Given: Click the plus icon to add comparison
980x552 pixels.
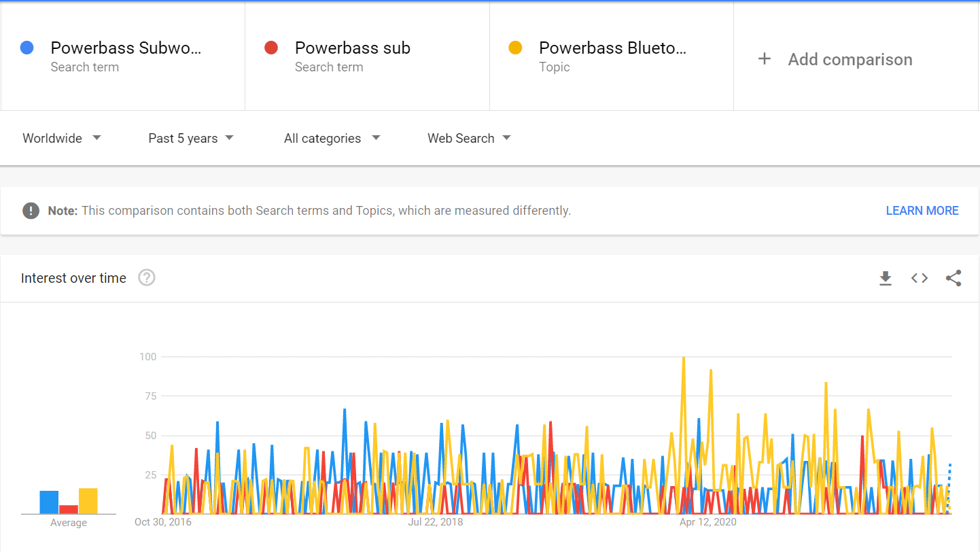Looking at the screenshot, I should click(765, 59).
